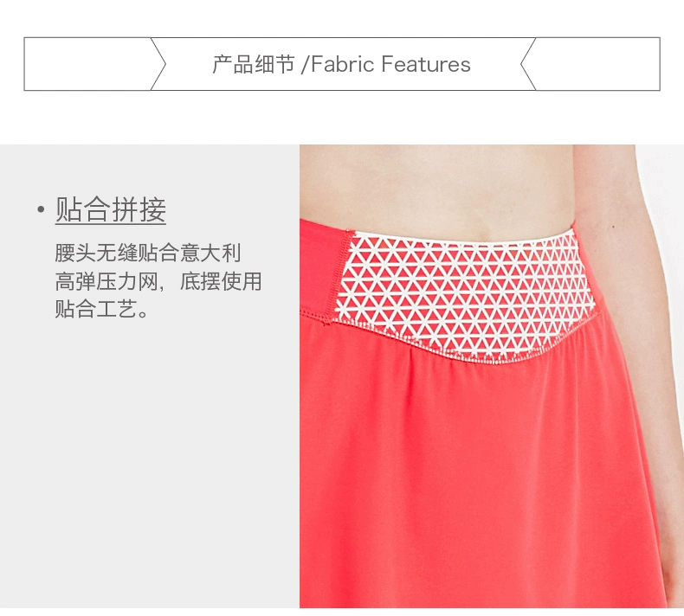Click the empty left box of the header banner

(x=87, y=64)
